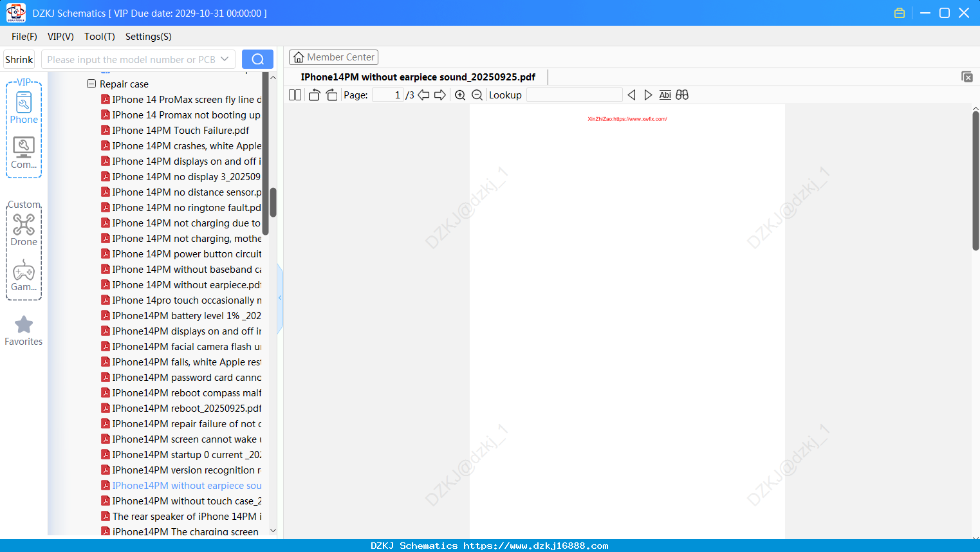Find next lookup match

point(648,95)
